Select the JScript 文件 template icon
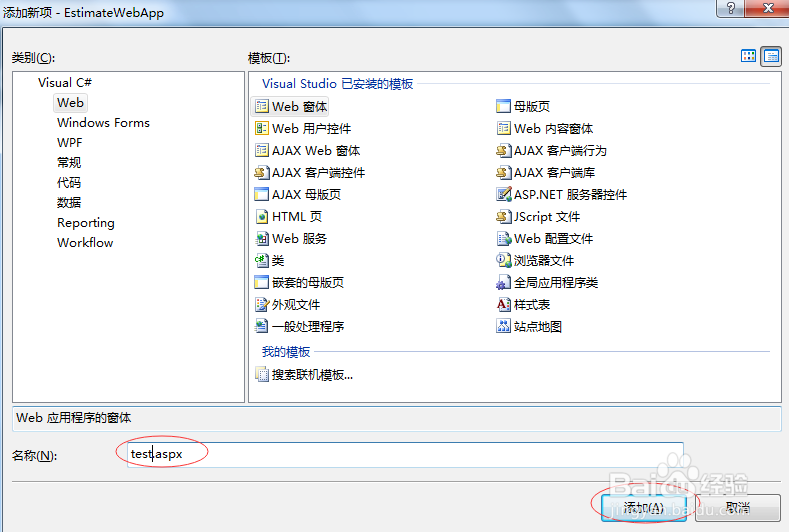 click(x=503, y=216)
